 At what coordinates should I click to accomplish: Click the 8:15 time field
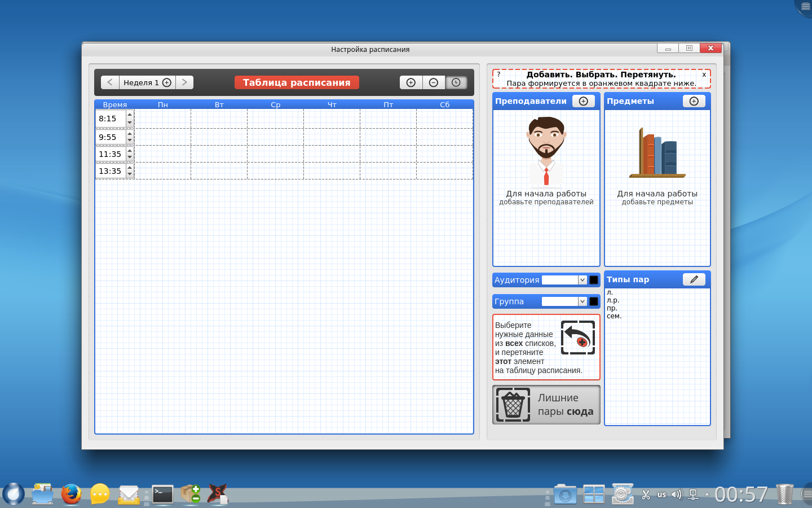111,119
